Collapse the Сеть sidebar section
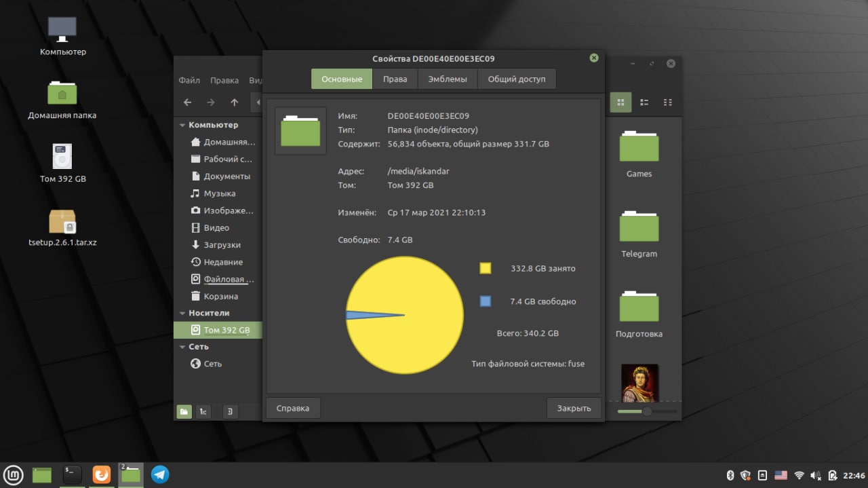 pyautogui.click(x=182, y=347)
